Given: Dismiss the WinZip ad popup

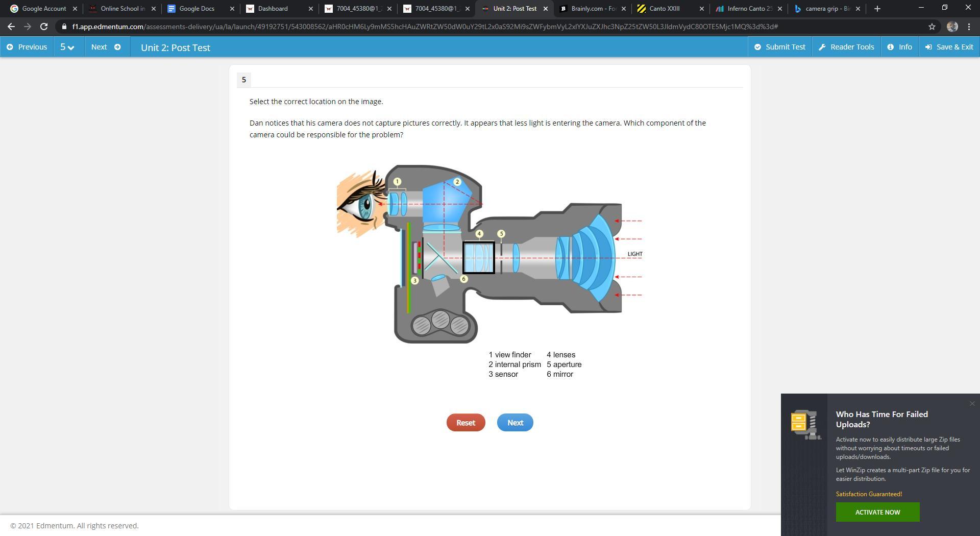Looking at the screenshot, I should [x=972, y=404].
